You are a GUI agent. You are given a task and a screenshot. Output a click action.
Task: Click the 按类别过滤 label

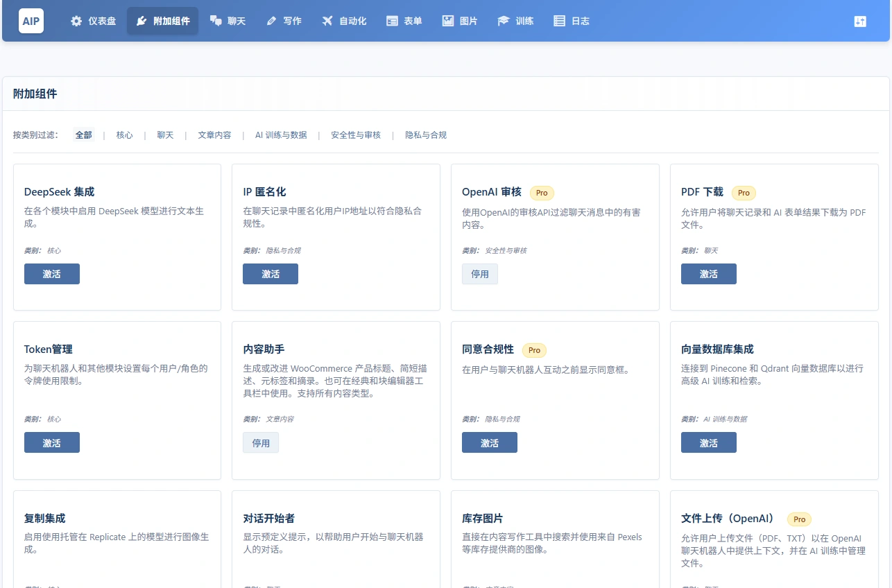click(x=36, y=135)
